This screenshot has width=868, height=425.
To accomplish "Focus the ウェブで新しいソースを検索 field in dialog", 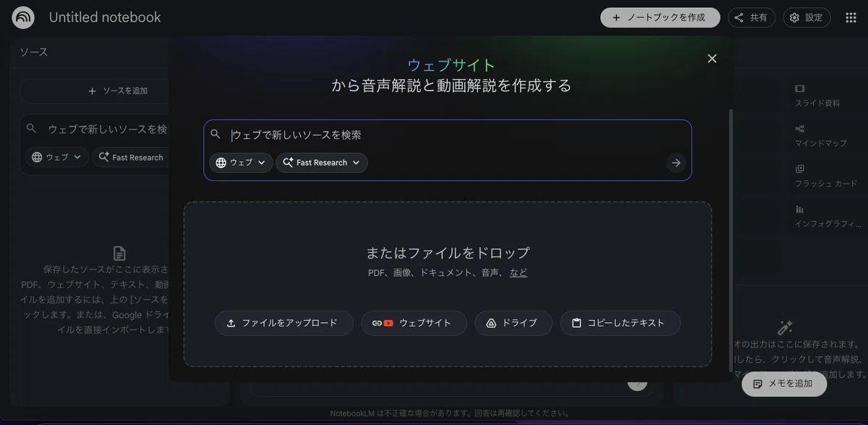I will pos(447,135).
